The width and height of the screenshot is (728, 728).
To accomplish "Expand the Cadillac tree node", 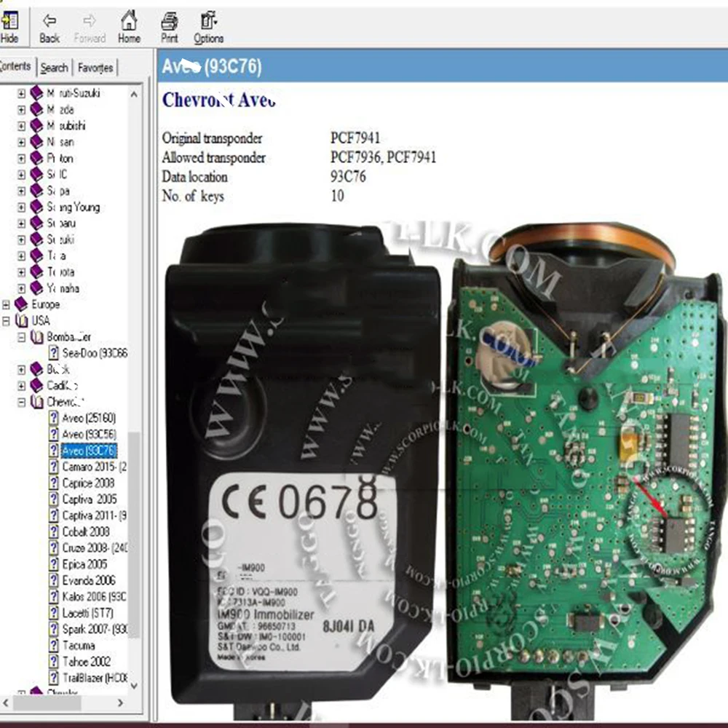I will pyautogui.click(x=21, y=385).
